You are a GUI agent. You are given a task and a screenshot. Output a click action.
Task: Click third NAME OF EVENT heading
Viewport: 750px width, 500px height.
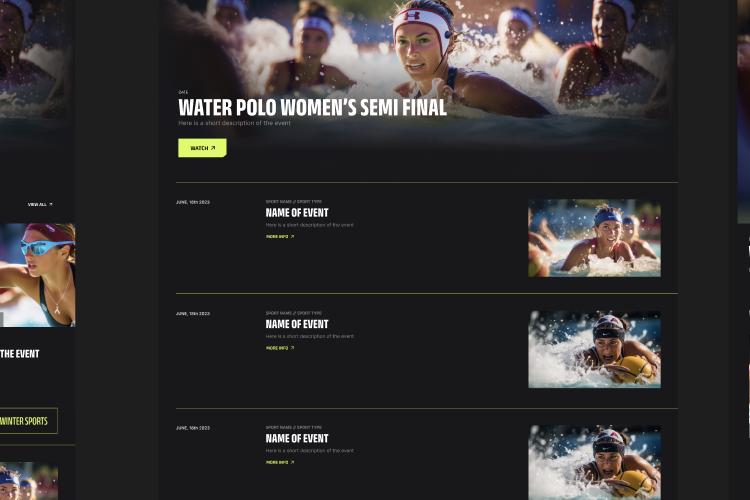(x=297, y=438)
